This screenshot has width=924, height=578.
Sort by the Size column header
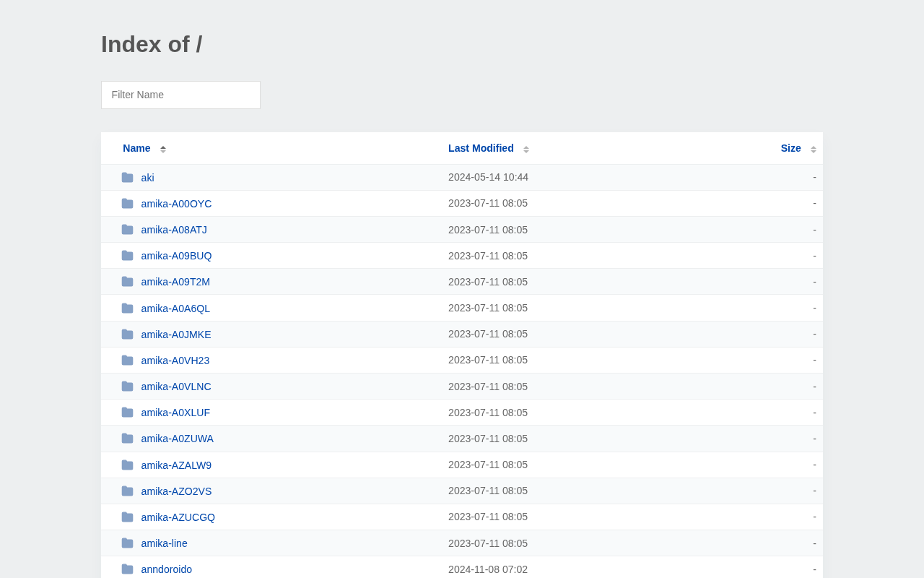(x=790, y=148)
